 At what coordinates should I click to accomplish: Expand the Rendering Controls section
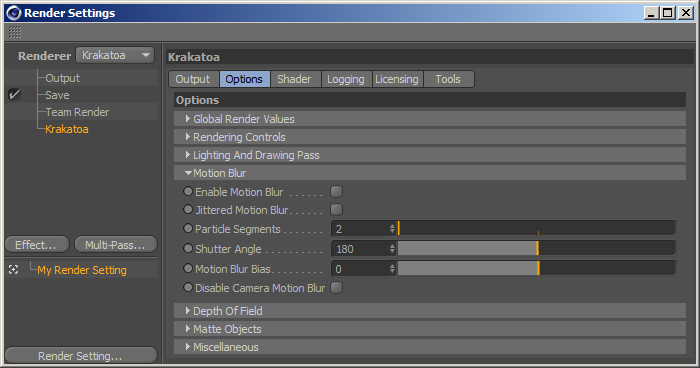tap(429, 137)
